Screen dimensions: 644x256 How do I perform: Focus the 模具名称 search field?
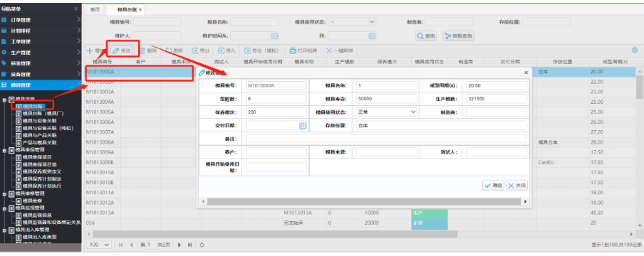coord(254,22)
